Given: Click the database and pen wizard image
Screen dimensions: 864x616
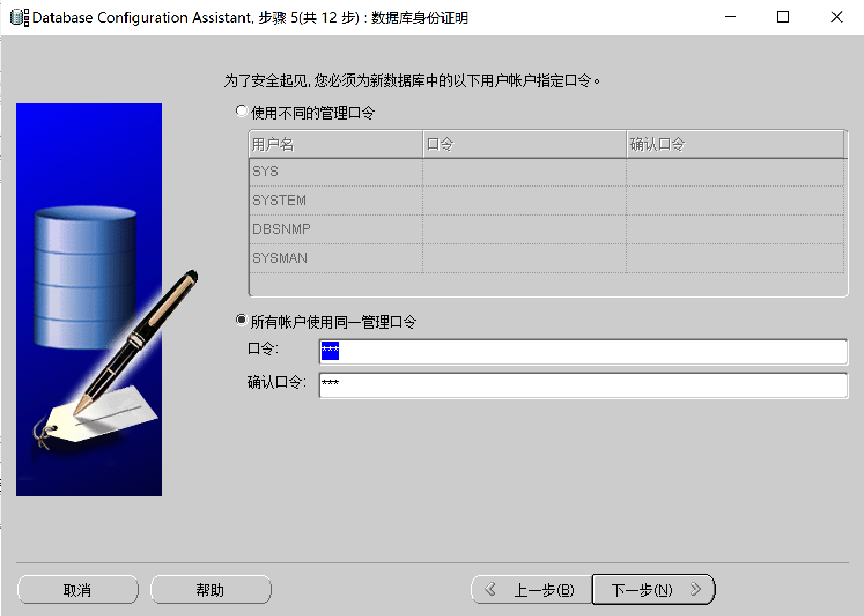Looking at the screenshot, I should coord(89,299).
